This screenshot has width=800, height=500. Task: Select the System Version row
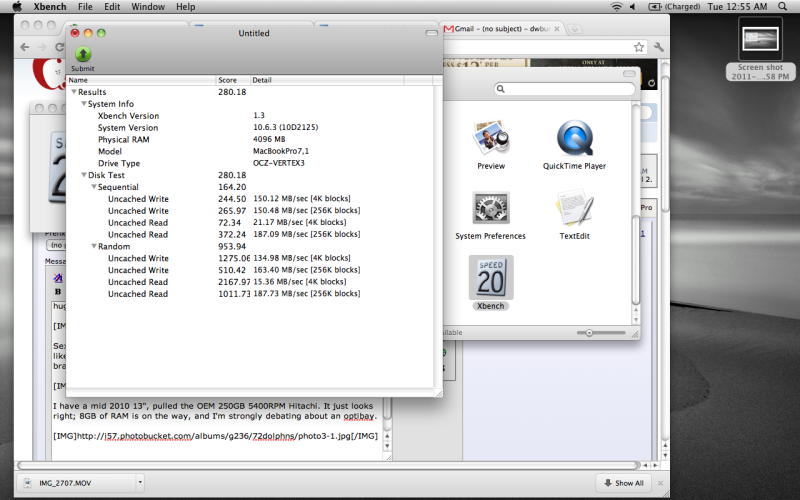pos(250,128)
